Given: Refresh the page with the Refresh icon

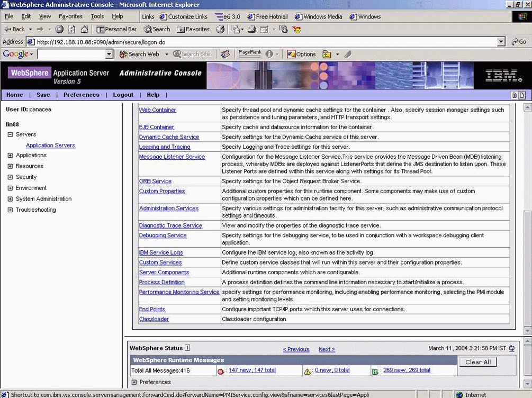Looking at the screenshot, I should (71, 29).
